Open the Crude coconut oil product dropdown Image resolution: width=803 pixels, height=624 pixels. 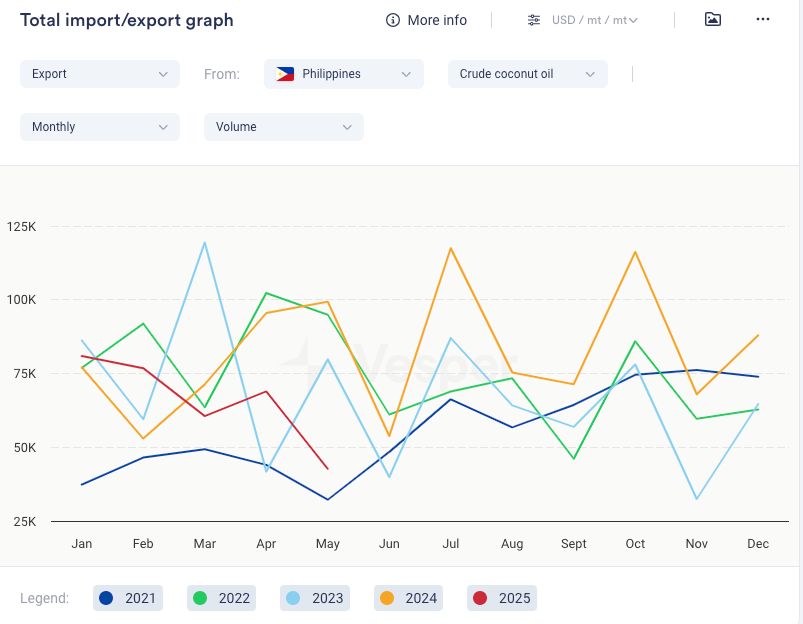[527, 74]
